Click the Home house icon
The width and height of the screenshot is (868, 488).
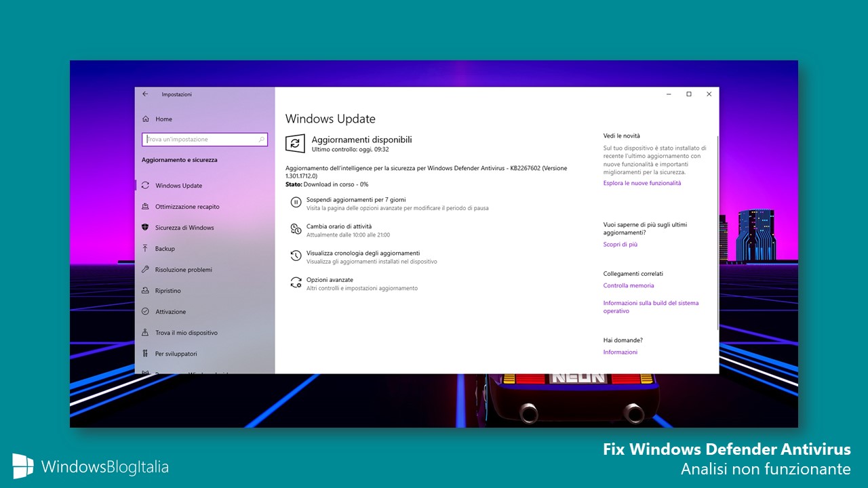coord(145,119)
